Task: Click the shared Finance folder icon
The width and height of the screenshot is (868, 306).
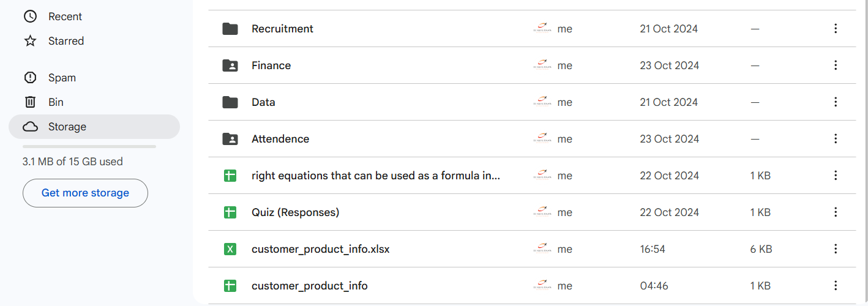Action: 230,65
